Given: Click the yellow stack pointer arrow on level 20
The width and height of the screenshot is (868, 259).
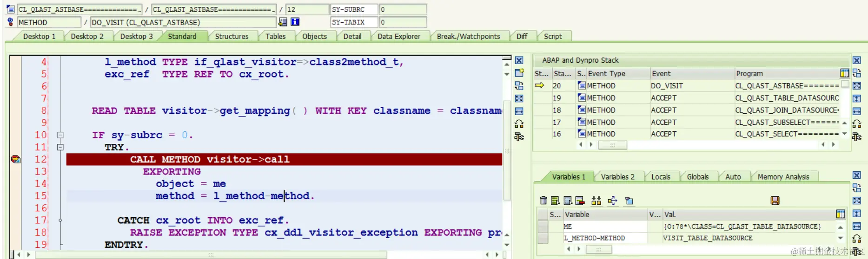Looking at the screenshot, I should coord(539,85).
